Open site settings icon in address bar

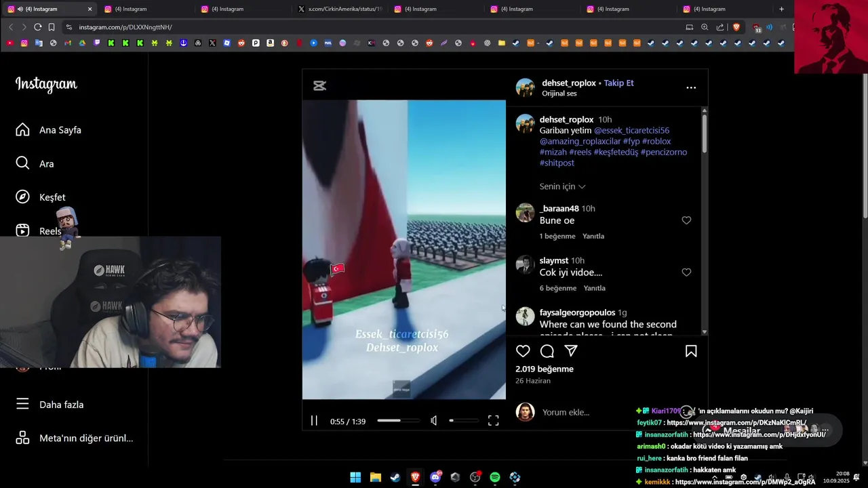click(68, 27)
